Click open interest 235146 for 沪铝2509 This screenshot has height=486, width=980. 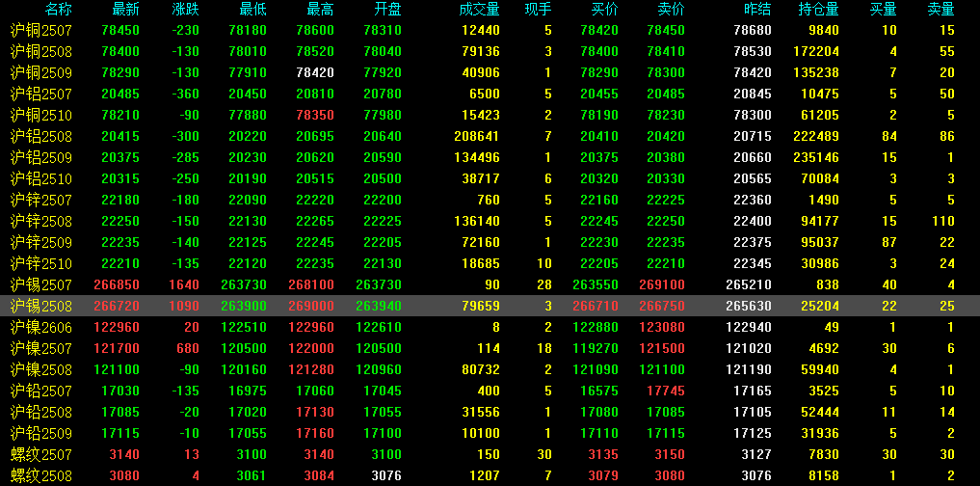[x=816, y=157]
